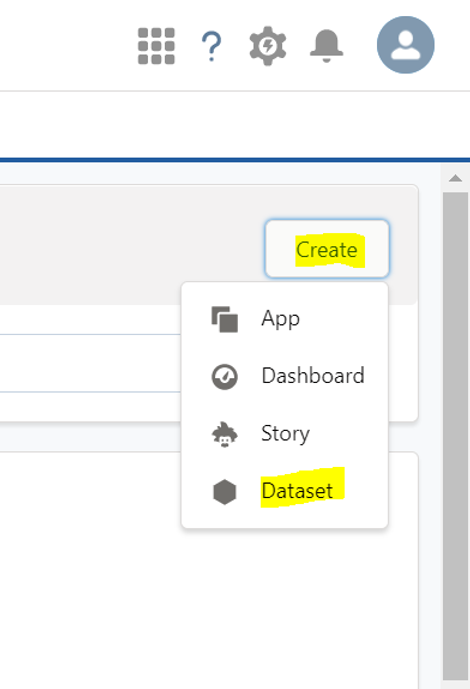Click the stacked squares App icon
Viewport: 470px width, 689px height.
pyautogui.click(x=224, y=319)
